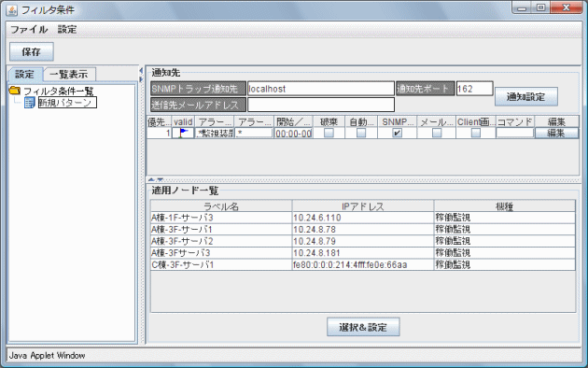The width and height of the screenshot is (588, 368).
Task: Click the 破棄 column header
Action: pyautogui.click(x=329, y=122)
